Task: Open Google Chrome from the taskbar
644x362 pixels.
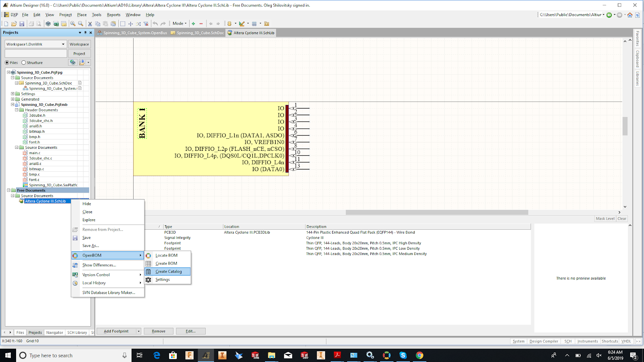Action: tap(419, 355)
